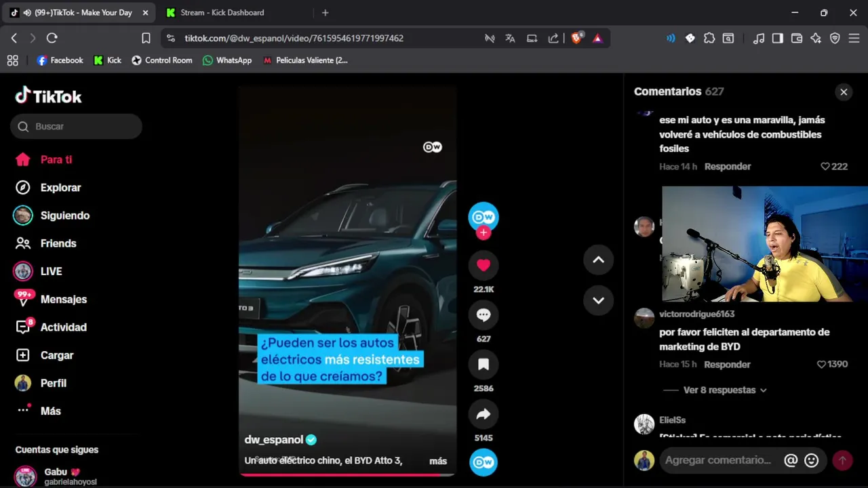
Task: Like the video with the heart icon
Action: pyautogui.click(x=484, y=266)
